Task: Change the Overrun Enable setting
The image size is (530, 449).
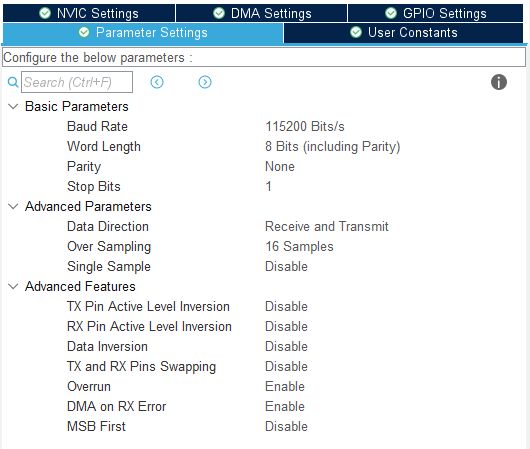Action: click(285, 386)
